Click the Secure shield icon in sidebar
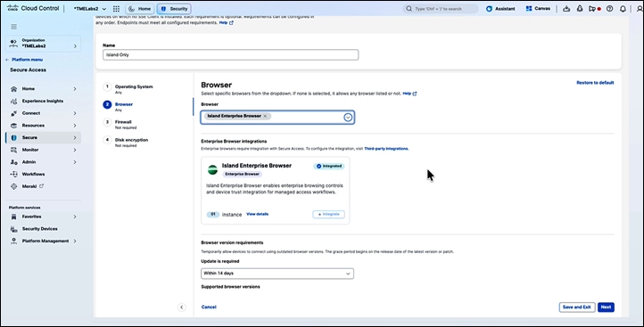The height and width of the screenshot is (327, 644). [14, 137]
